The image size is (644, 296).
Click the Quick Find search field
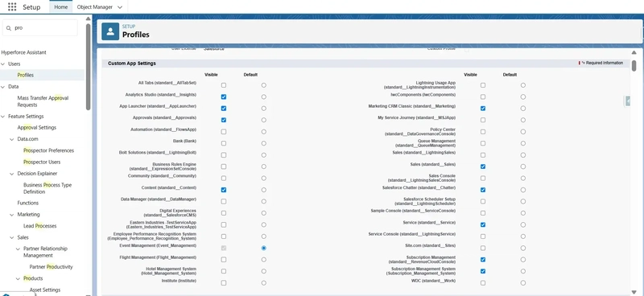coord(39,28)
